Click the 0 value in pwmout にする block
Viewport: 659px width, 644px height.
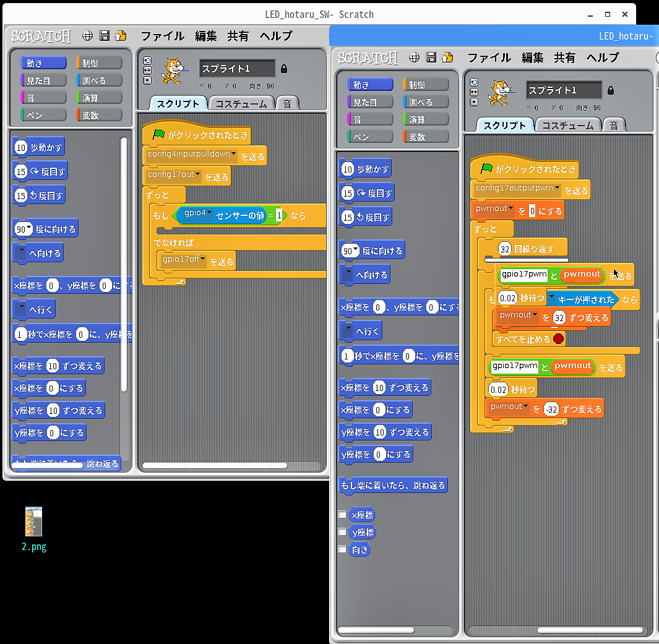(532, 211)
